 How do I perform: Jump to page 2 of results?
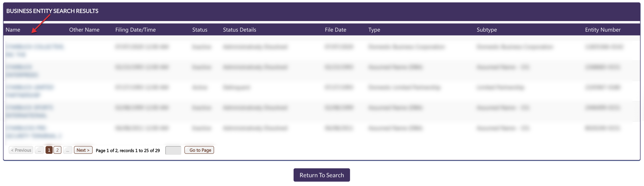coord(57,150)
